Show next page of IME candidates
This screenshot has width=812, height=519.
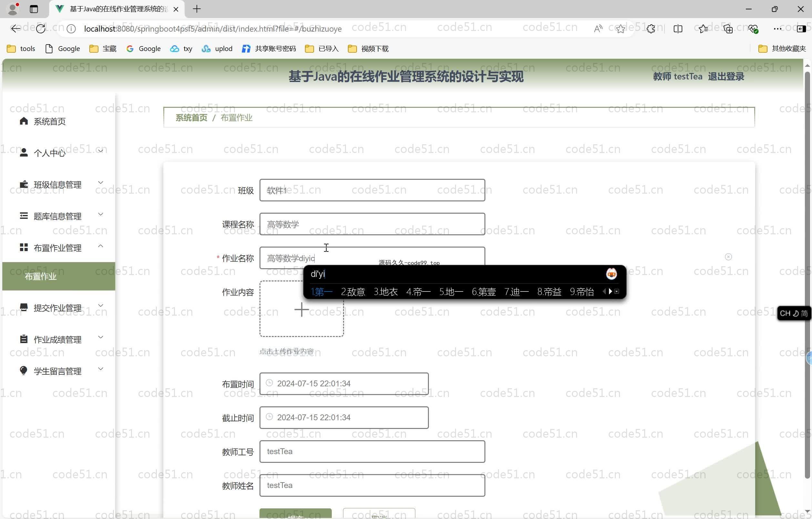610,291
